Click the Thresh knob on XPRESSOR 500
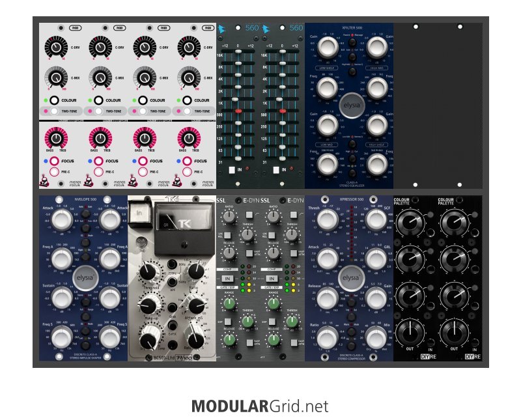This screenshot has width=521, height=420. (328, 219)
